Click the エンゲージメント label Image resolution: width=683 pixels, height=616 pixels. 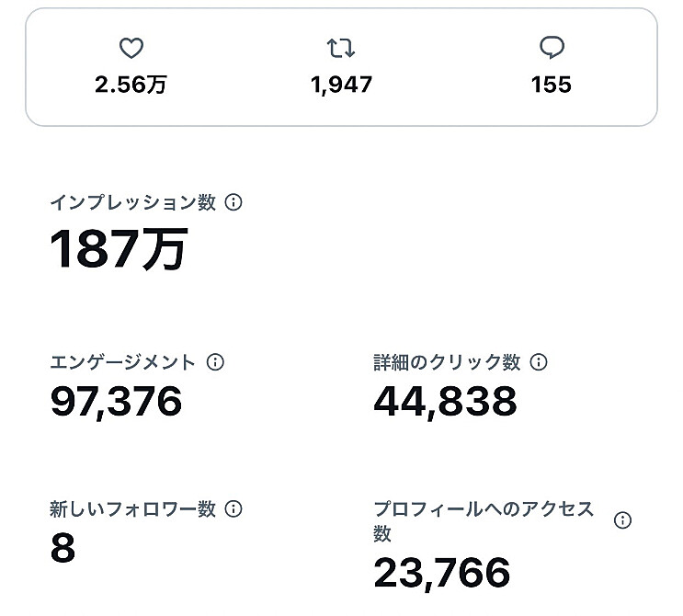coord(122,362)
